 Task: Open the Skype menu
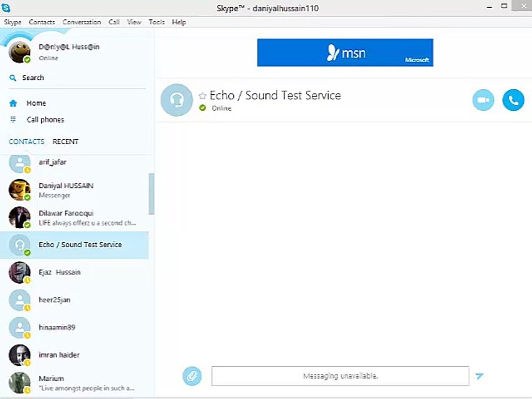[x=13, y=22]
